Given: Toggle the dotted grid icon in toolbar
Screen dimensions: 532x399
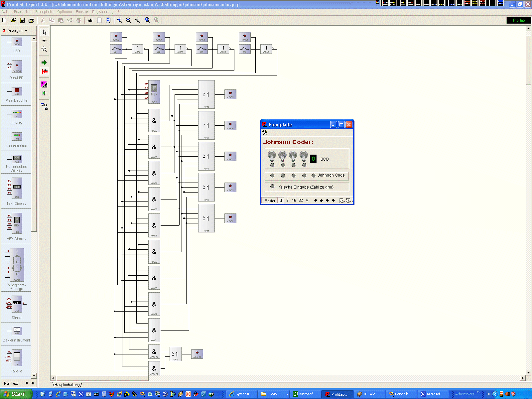Looking at the screenshot, I should (99, 20).
